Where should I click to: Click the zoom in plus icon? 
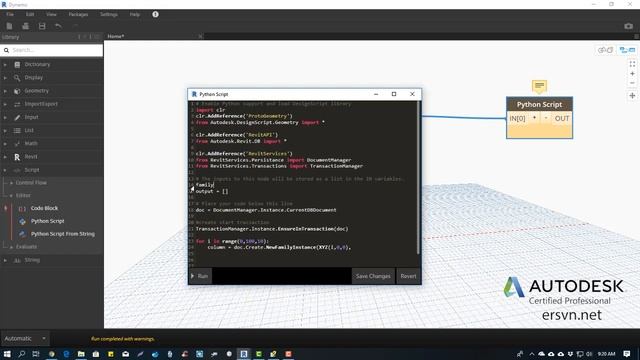[632, 74]
